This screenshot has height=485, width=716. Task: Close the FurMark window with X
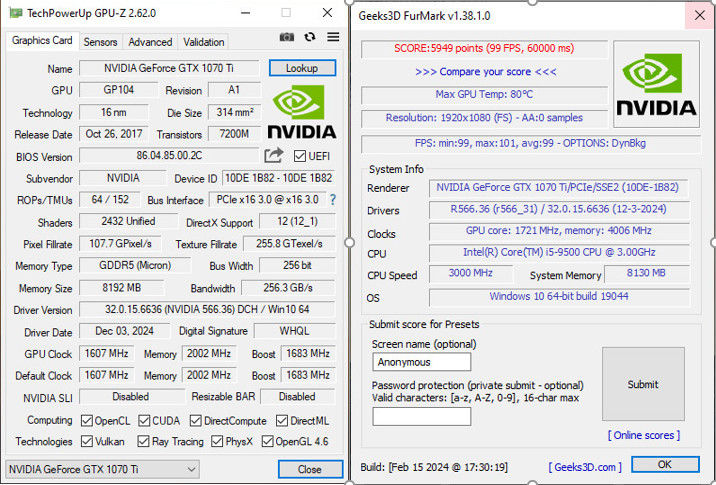tap(700, 16)
